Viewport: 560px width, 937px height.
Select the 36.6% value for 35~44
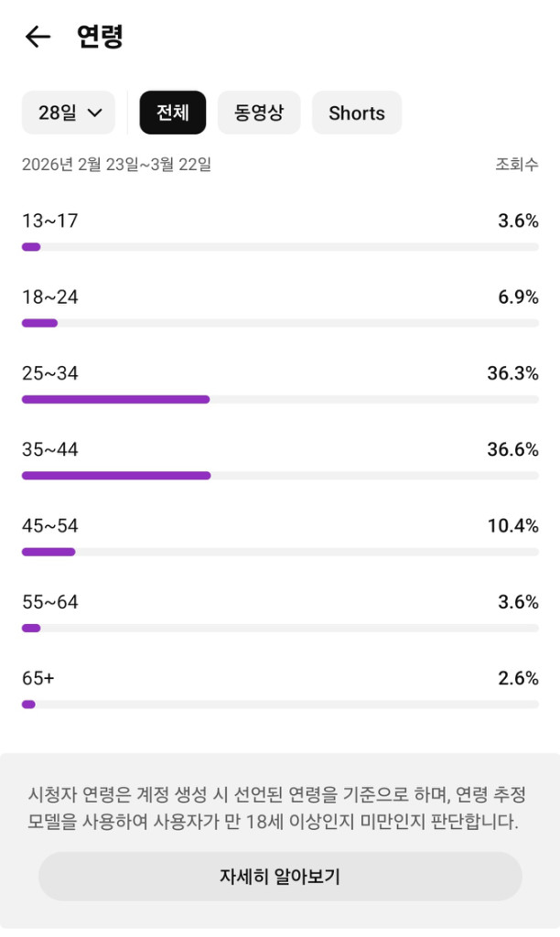(512, 449)
